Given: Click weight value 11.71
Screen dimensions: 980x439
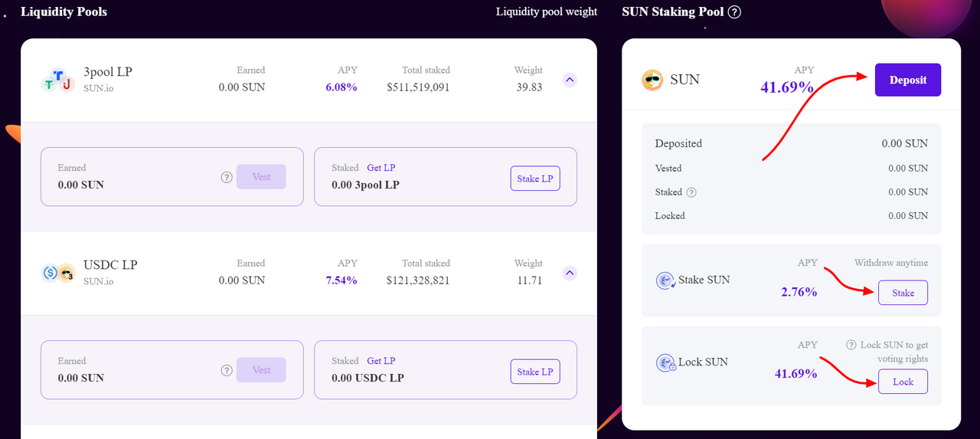Looking at the screenshot, I should (x=529, y=280).
